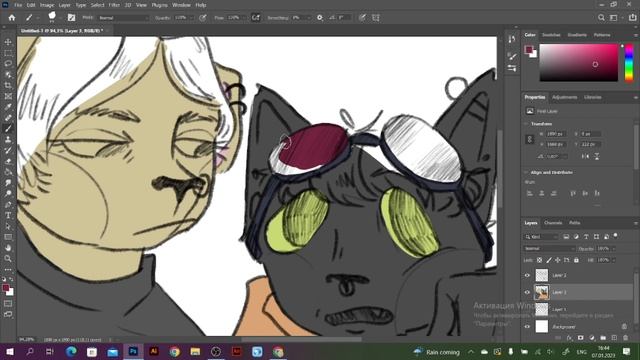Click the delete layer trash icon
The height and width of the screenshot is (360, 640).
click(625, 338)
